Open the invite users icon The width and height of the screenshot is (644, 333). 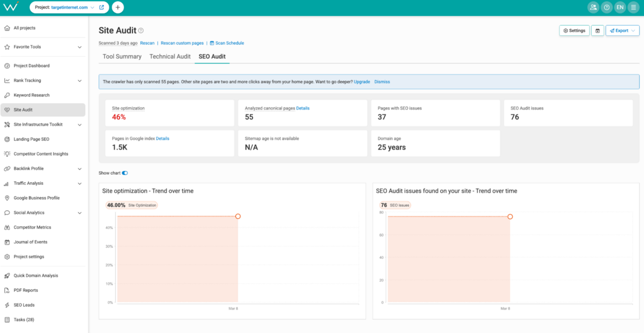point(593,8)
